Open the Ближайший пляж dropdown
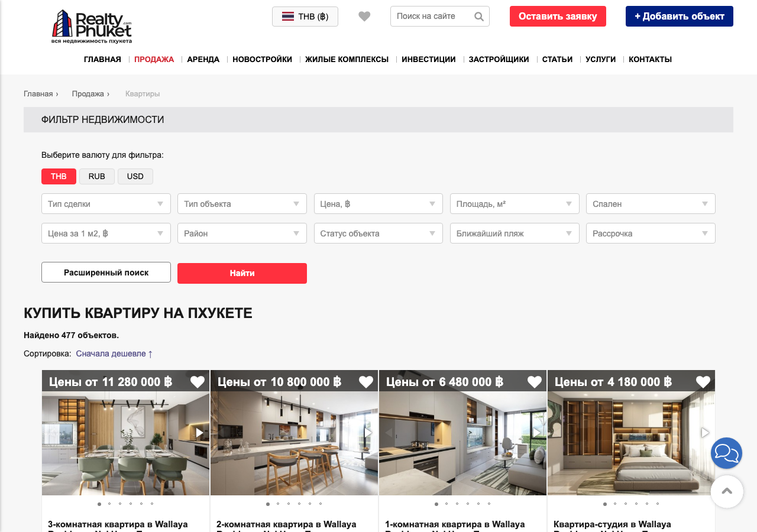This screenshot has width=757, height=532. click(515, 233)
